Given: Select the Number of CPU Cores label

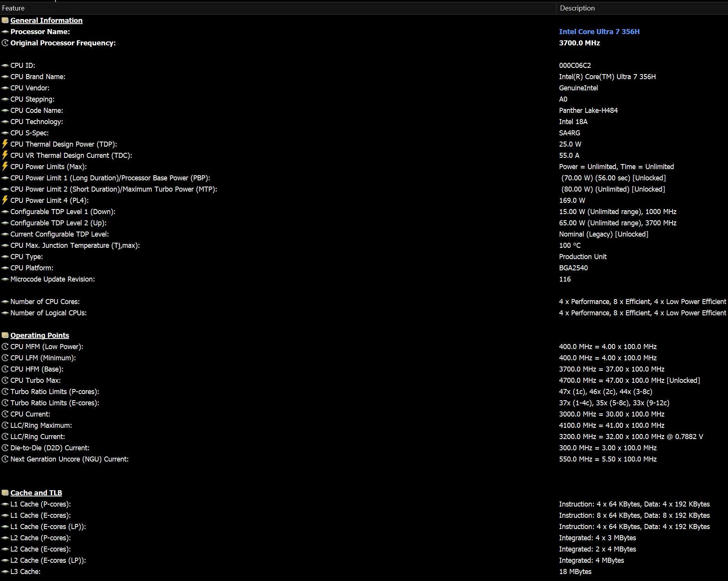Looking at the screenshot, I should click(x=45, y=301).
